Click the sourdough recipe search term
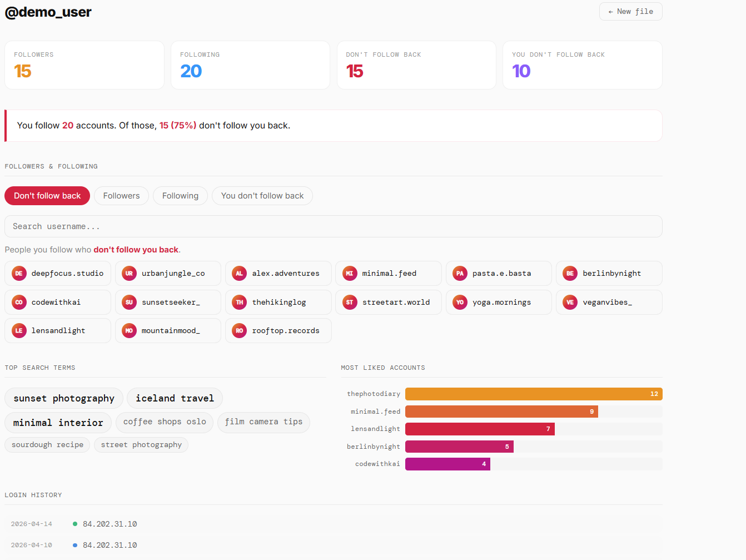Image resolution: width=746 pixels, height=560 pixels. pyautogui.click(x=47, y=445)
